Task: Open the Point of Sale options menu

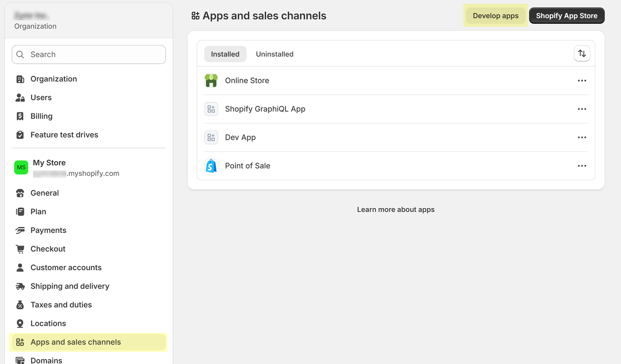Action: click(582, 166)
